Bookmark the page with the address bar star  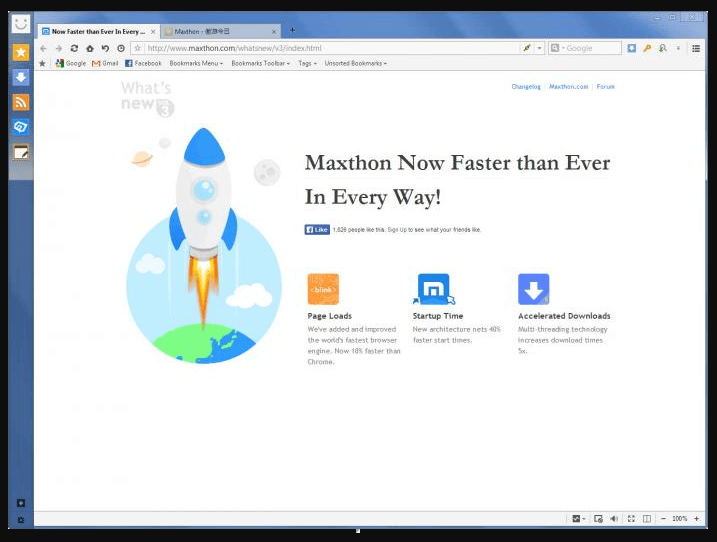(x=138, y=48)
